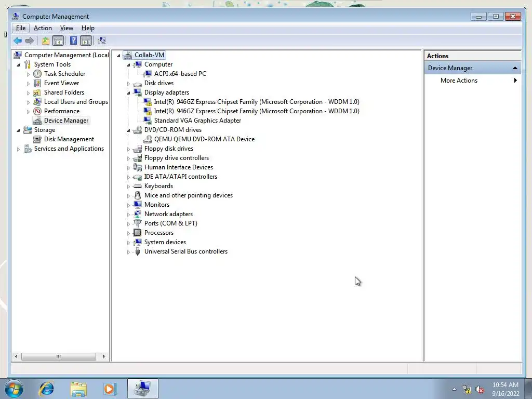Select the second Intel(R) 946GZ Express Chipset entry
The width and height of the screenshot is (532, 399).
(257, 111)
